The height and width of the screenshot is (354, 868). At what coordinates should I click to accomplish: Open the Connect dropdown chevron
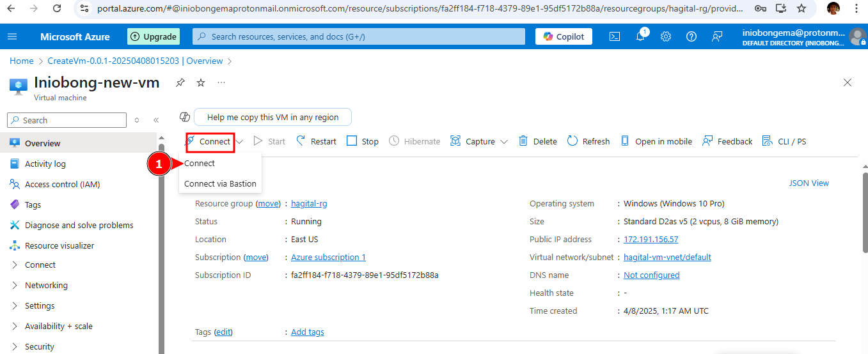click(240, 142)
